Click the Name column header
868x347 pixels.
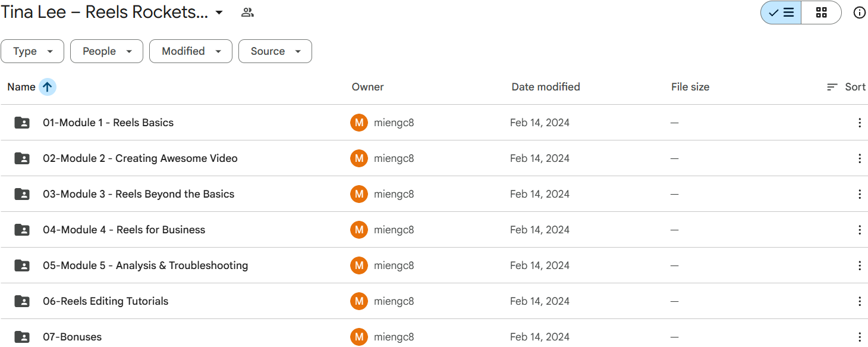pos(21,87)
